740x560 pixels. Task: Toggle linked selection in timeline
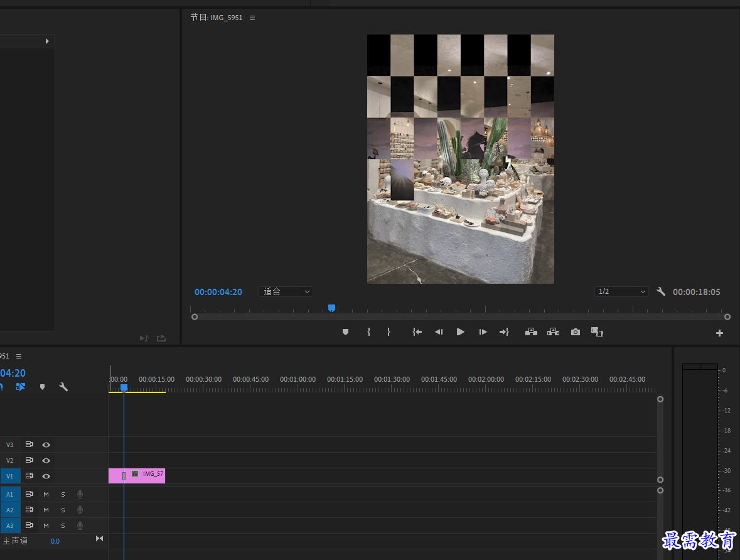tap(20, 387)
